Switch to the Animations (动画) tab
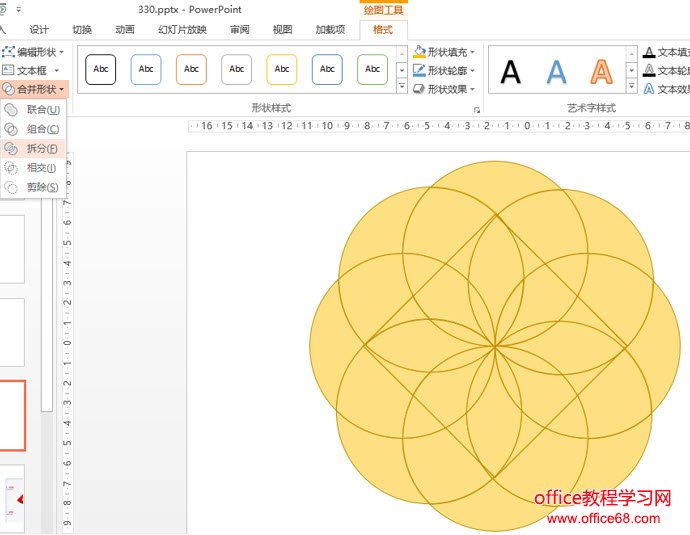This screenshot has height=535, width=690. coord(125,30)
